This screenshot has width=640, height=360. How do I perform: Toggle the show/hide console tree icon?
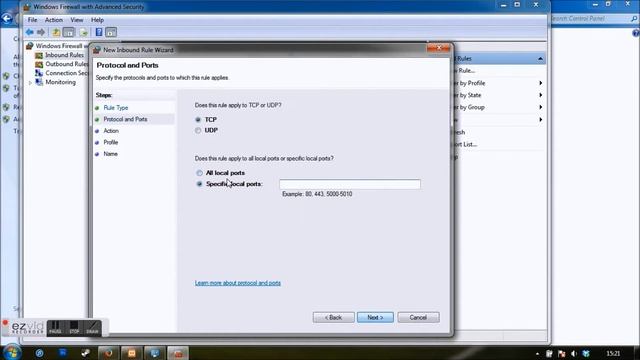tap(69, 32)
